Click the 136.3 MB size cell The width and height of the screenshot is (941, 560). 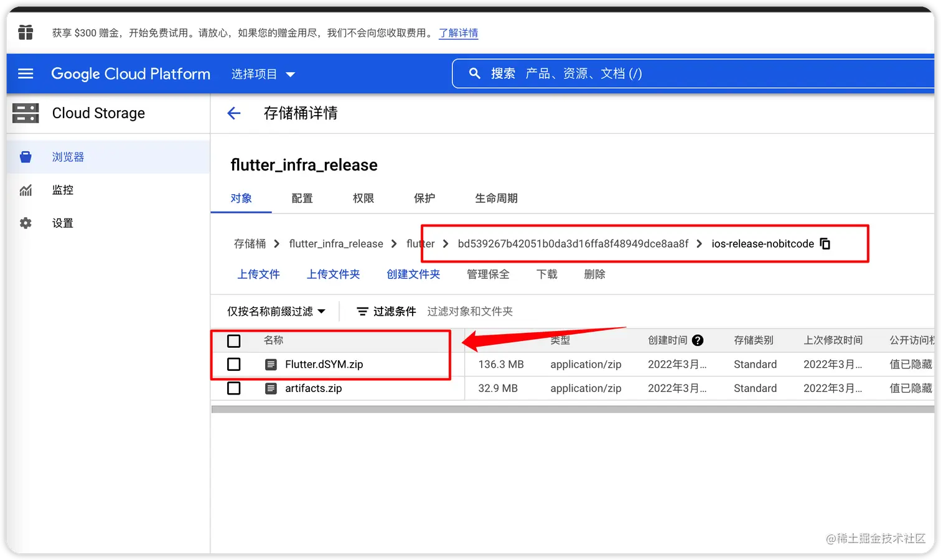point(501,365)
